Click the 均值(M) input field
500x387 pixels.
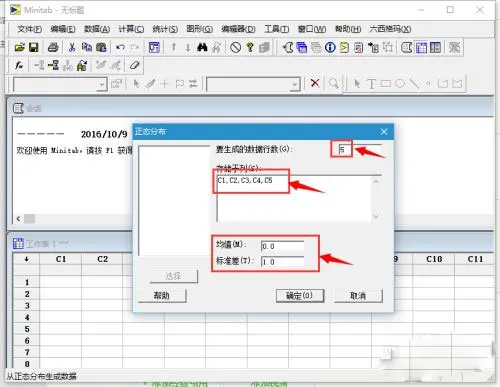pos(282,246)
